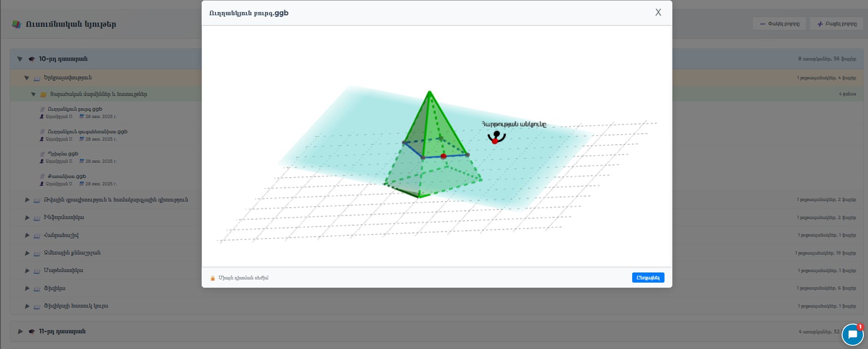Click the folder icon of Տարածական մարմիններ և հատույթներ
The width and height of the screenshot is (868, 349).
pyautogui.click(x=43, y=95)
